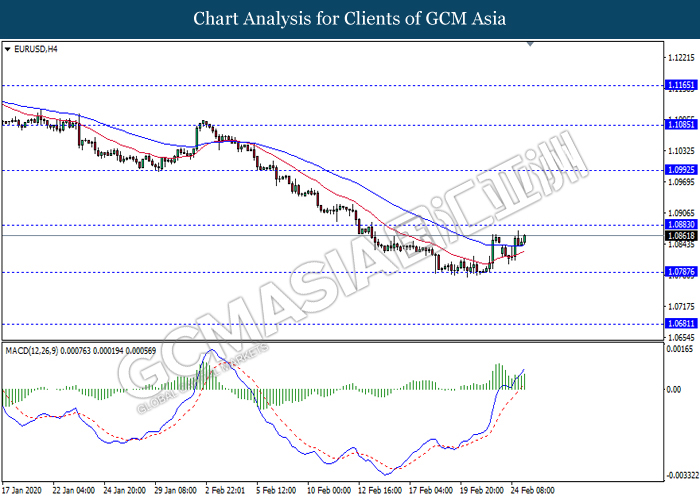Screen dimensions: 700x500
Task: Select the 1.10851 price level tag
Action: pyautogui.click(x=680, y=126)
